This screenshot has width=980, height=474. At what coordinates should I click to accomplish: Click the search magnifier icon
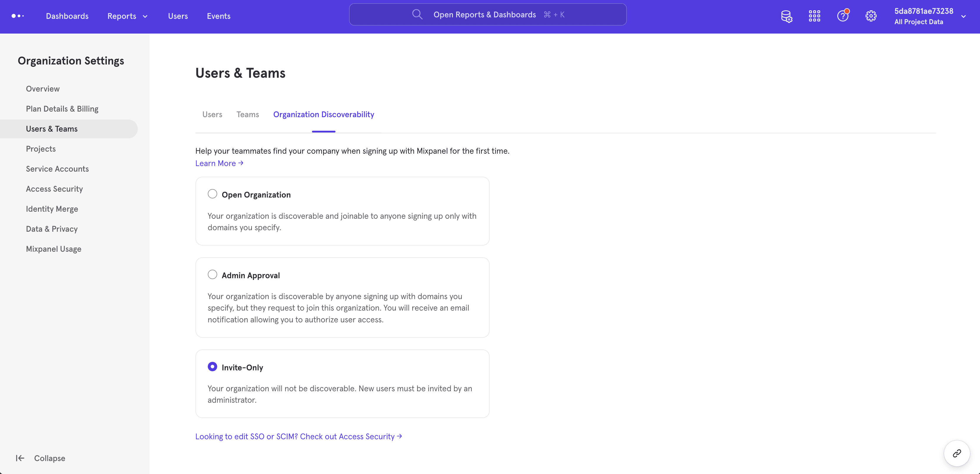[x=417, y=14]
